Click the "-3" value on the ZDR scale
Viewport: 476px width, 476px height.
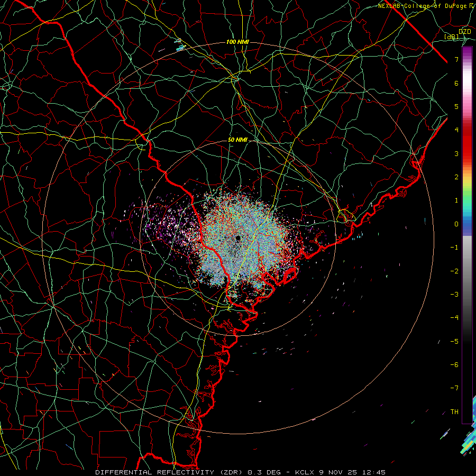tap(454, 295)
